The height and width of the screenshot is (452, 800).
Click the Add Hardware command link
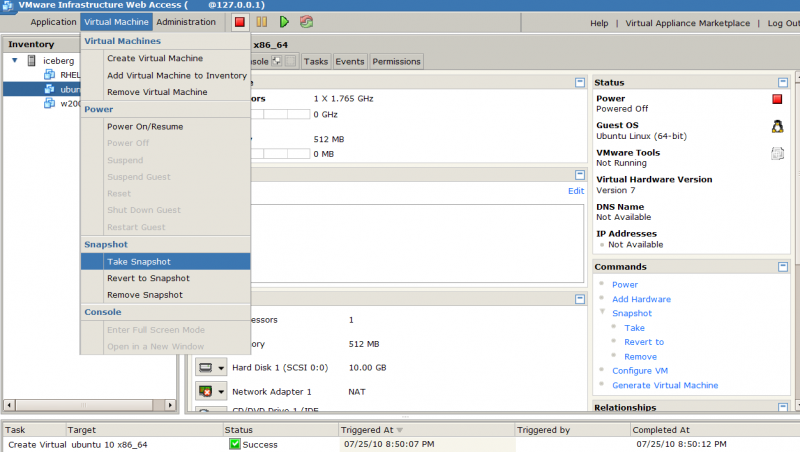[x=641, y=299]
